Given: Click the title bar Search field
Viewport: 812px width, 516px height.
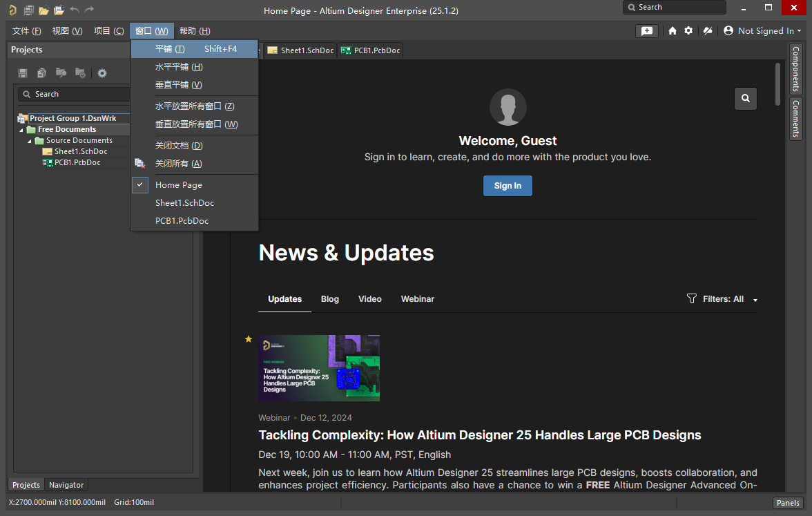Looking at the screenshot, I should pos(674,7).
